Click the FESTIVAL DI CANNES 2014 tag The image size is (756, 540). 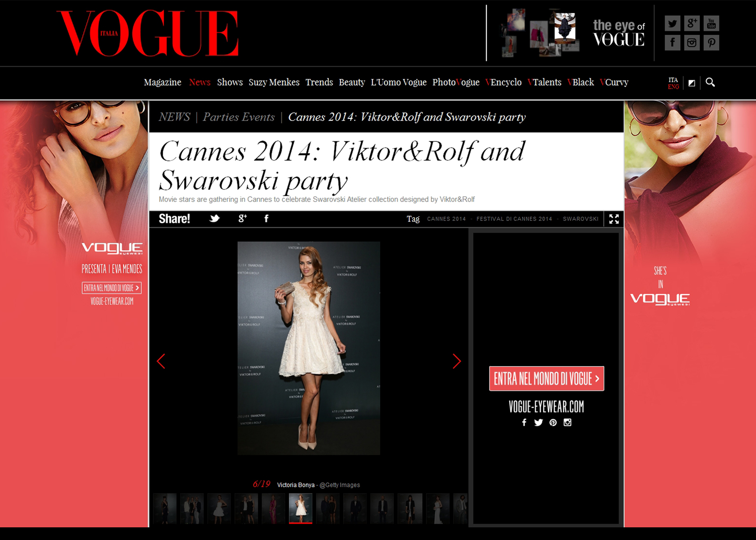514,219
